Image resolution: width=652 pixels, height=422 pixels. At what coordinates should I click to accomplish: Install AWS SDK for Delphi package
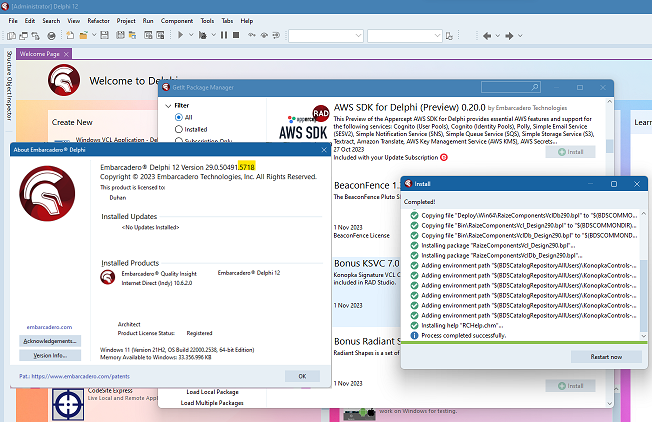pos(570,152)
